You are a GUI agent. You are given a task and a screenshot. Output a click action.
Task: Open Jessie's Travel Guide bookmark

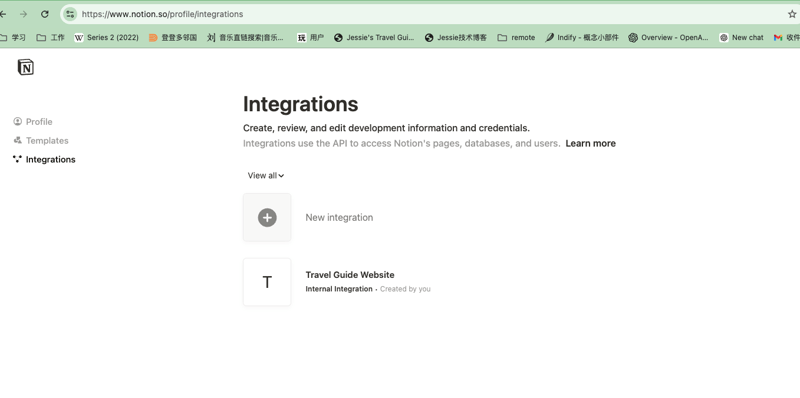click(374, 37)
